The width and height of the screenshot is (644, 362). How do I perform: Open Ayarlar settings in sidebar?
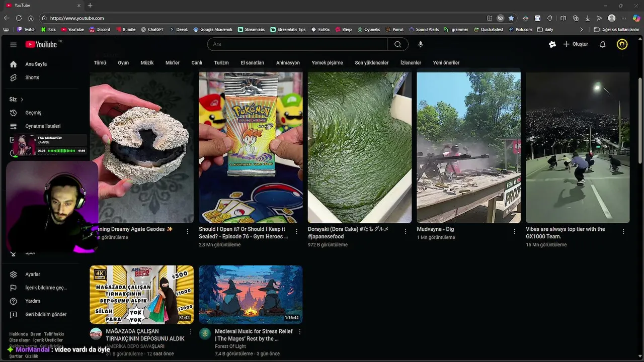click(33, 274)
